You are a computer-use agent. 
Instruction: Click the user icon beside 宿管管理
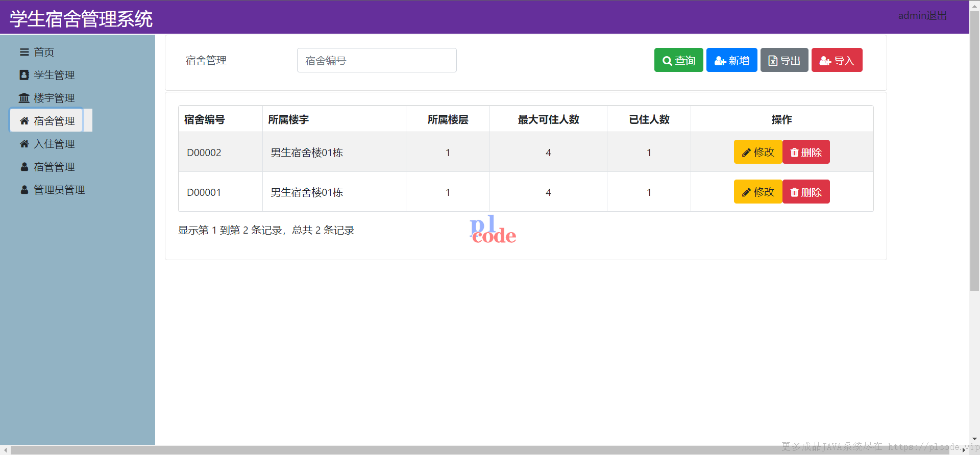pos(24,167)
